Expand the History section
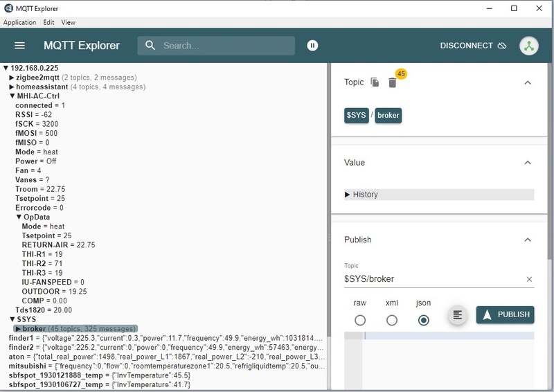Screen dimensions: 554x392 click(x=439, y=195)
